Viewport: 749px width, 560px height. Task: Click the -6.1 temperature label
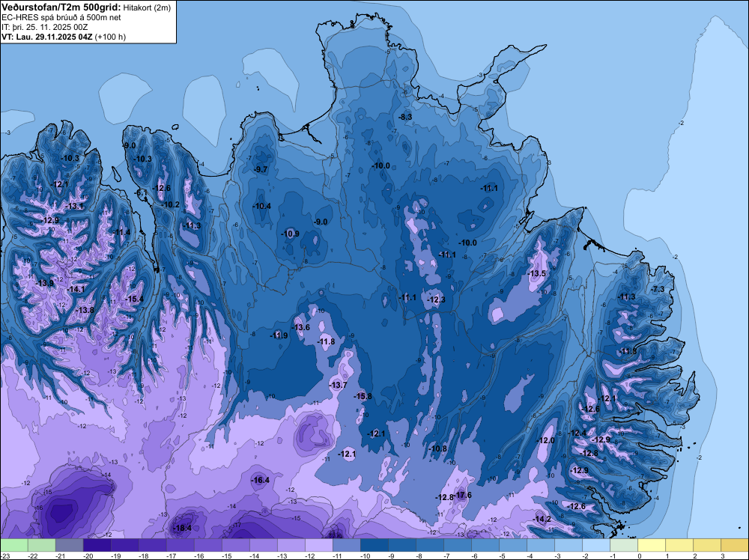point(142,193)
